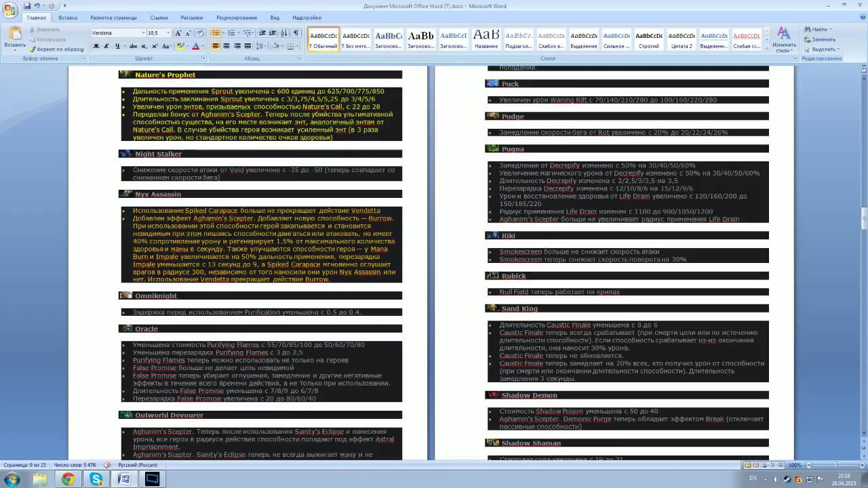Screen dimensions: 868x488
Task: Toggle bulleted list
Action: pos(216,33)
